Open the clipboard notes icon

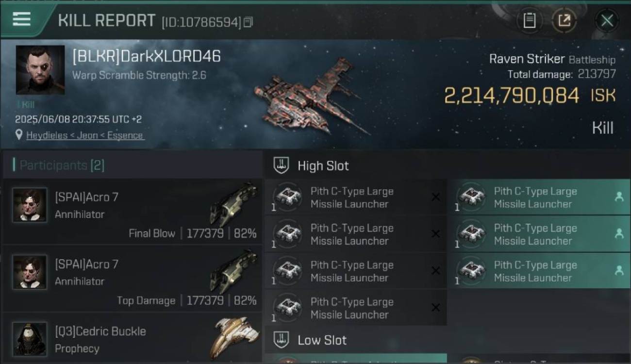click(x=529, y=20)
